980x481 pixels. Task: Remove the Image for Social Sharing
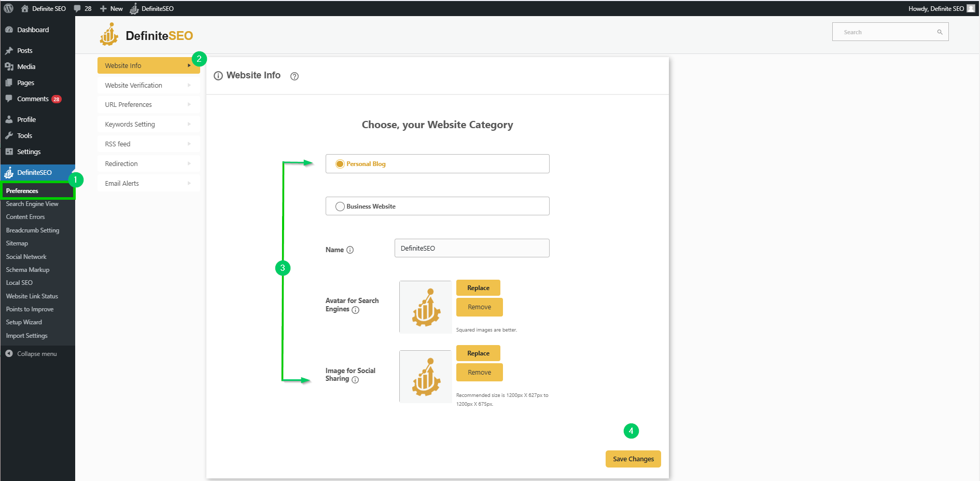[480, 373]
